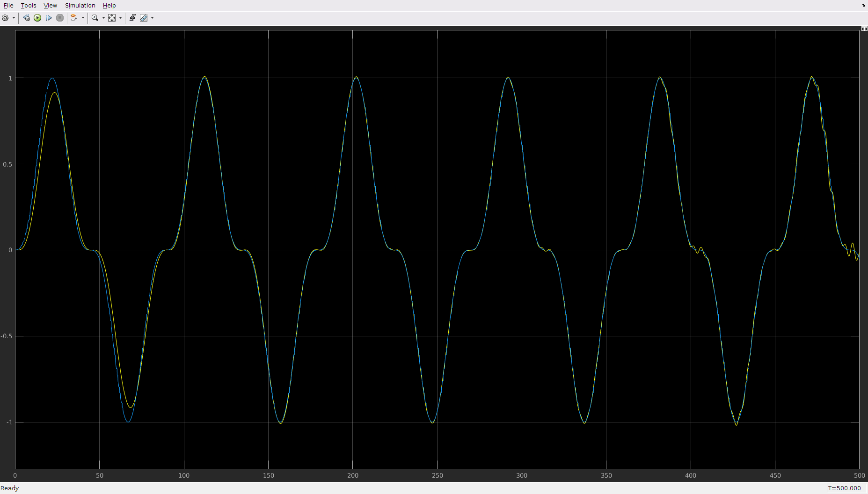The width and height of the screenshot is (868, 494).
Task: Click the Ready status text
Action: pos(10,488)
